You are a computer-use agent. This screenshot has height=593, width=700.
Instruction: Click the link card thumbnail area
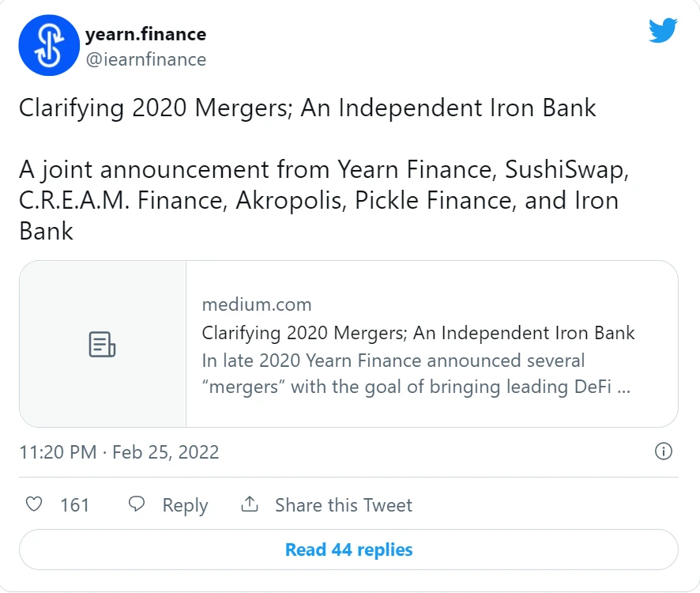[x=103, y=344]
